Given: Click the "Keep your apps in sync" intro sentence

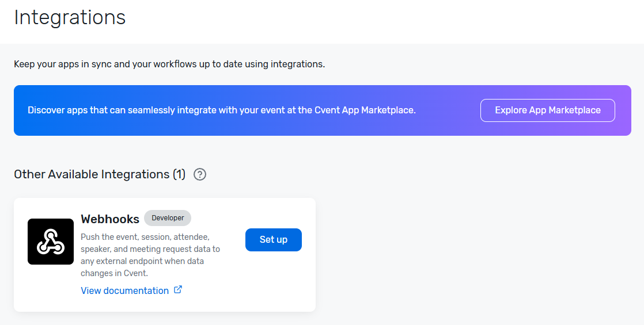Looking at the screenshot, I should pos(169,64).
